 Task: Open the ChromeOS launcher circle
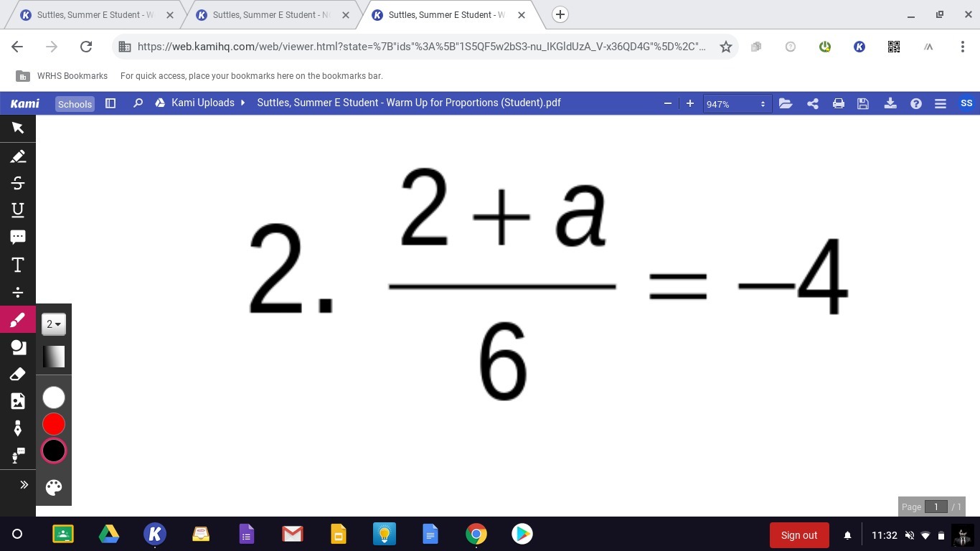[17, 534]
